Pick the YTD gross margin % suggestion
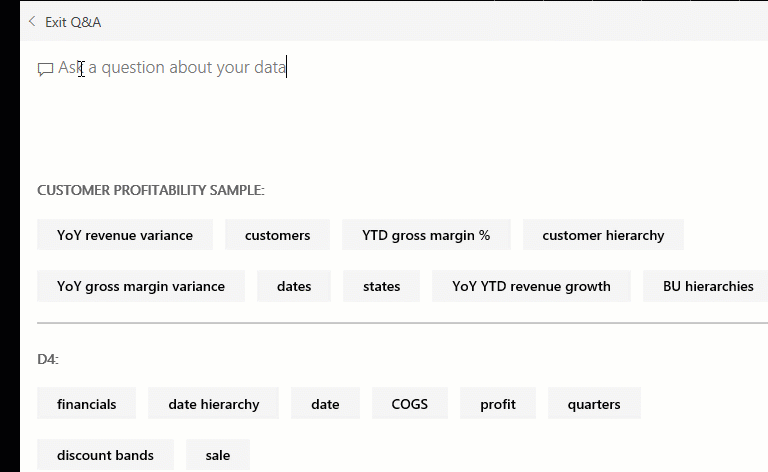 tap(426, 235)
